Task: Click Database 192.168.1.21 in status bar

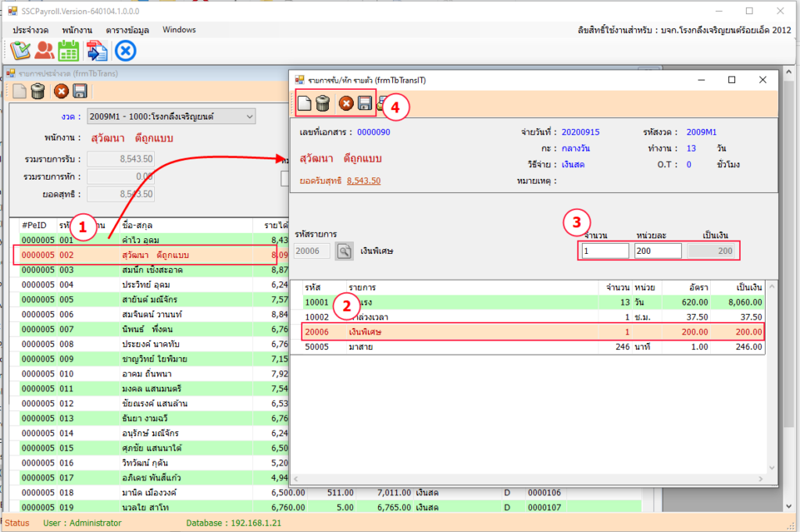Action: click(234, 523)
